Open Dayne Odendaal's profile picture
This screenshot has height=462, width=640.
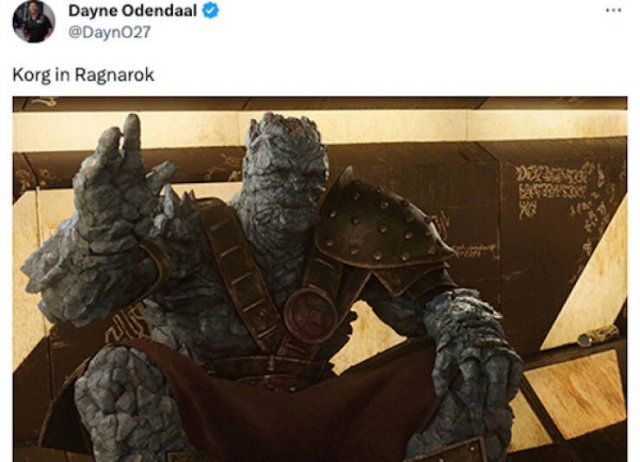(34, 21)
